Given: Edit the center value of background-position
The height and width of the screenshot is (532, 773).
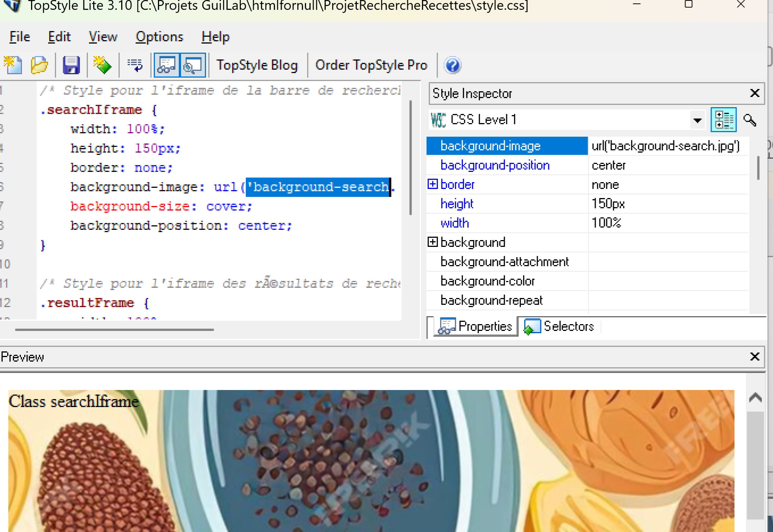Looking at the screenshot, I should click(x=668, y=165).
